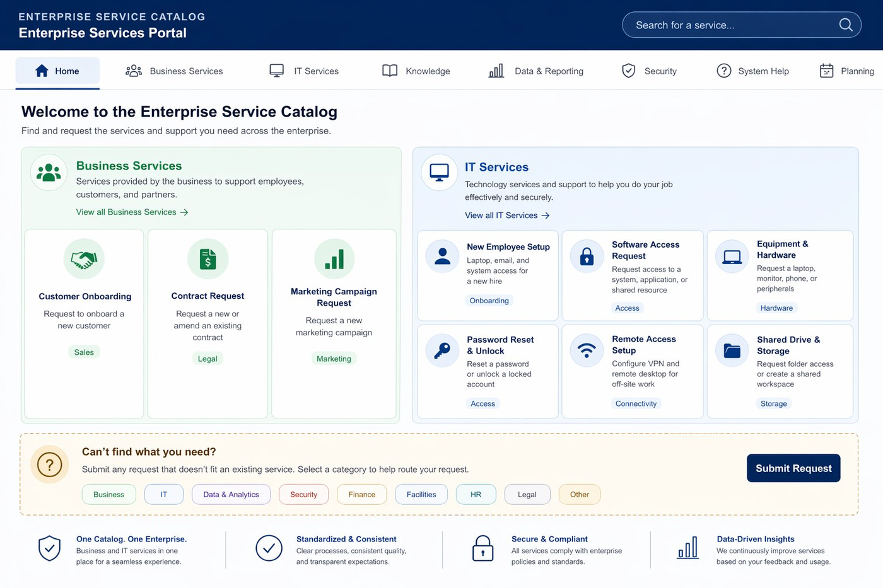Click the Contract Request dollar document icon

(208, 258)
